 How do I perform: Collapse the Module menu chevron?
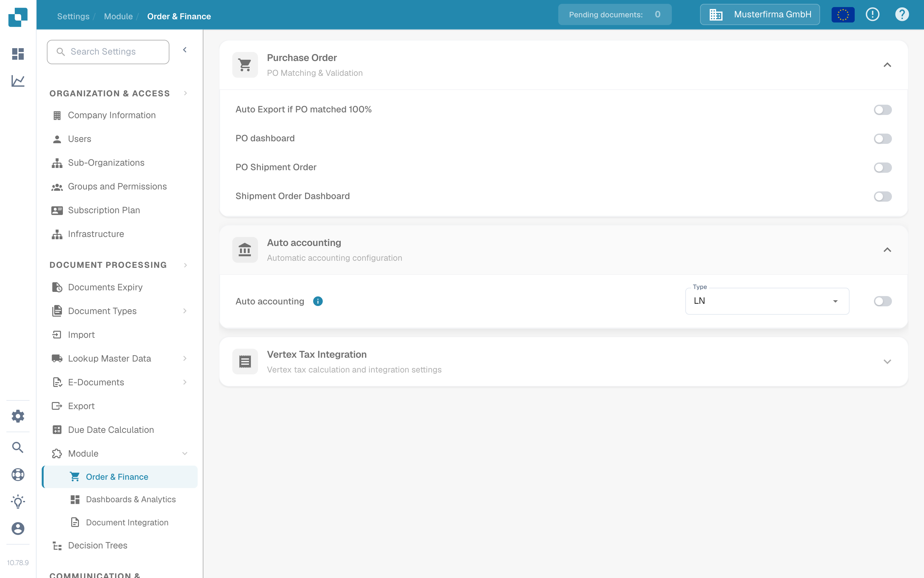pyautogui.click(x=185, y=453)
